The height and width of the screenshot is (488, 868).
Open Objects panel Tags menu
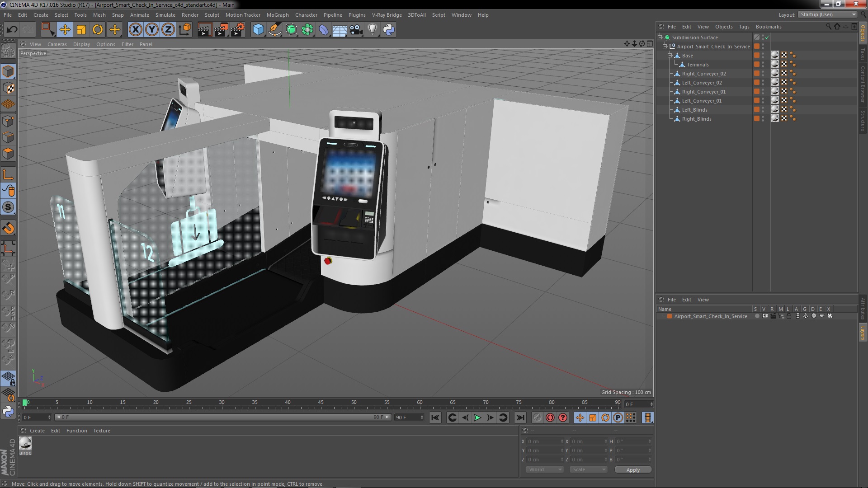(744, 27)
